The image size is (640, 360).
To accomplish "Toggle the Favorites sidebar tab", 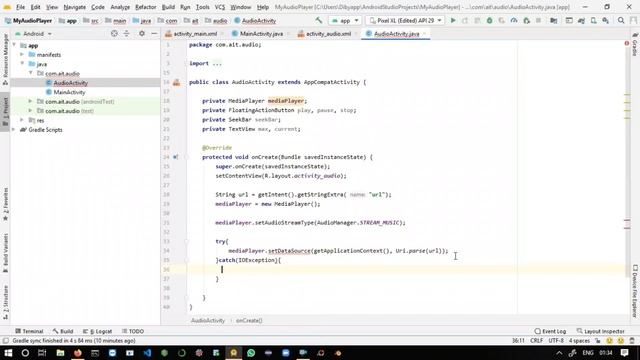I will (5, 204).
